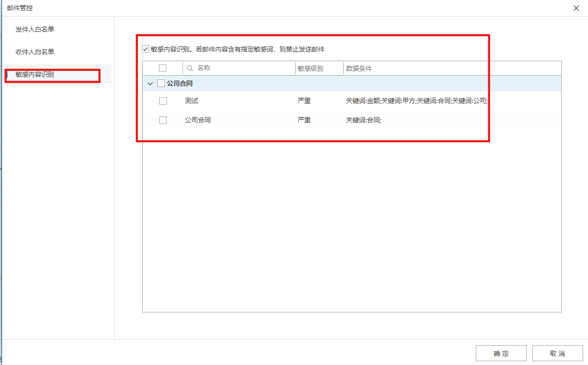Click the 严重 level of the 测试 row
588x365 pixels.
[x=304, y=100]
